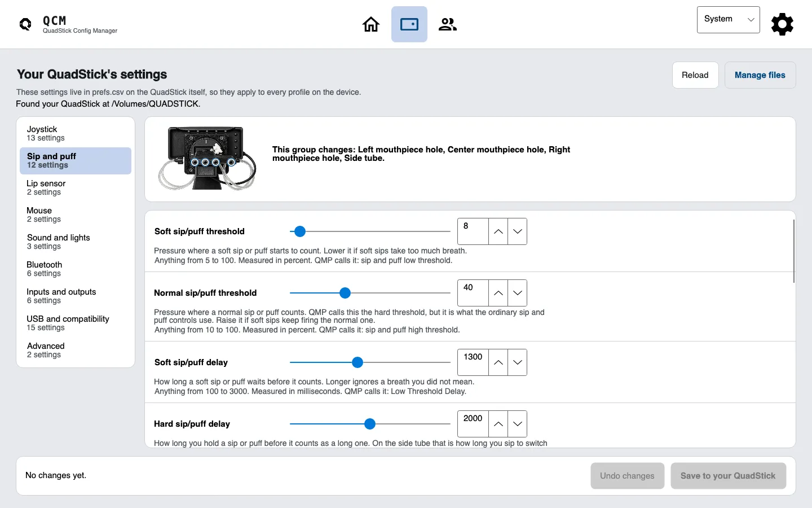
Task: Click the 'Normal sip/puff threshold' label
Action: (205, 293)
